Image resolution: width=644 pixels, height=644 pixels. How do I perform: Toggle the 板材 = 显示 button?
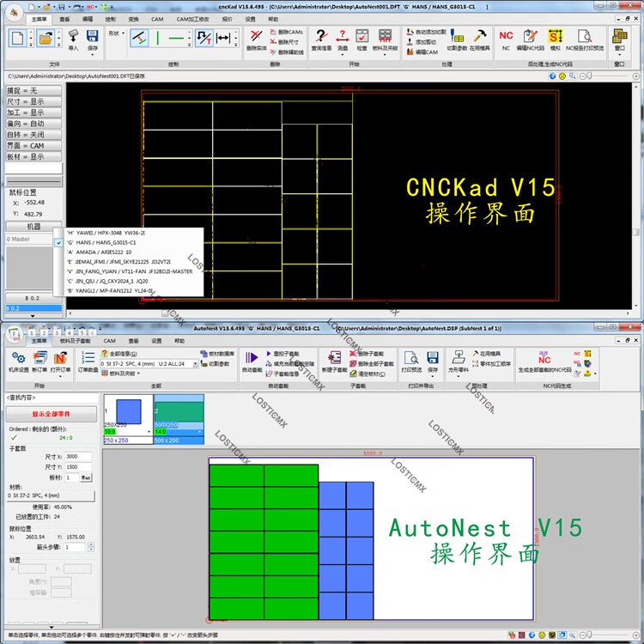tap(33, 157)
